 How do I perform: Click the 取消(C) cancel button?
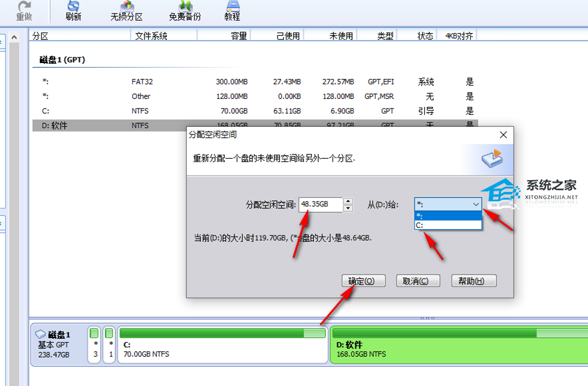[418, 281]
